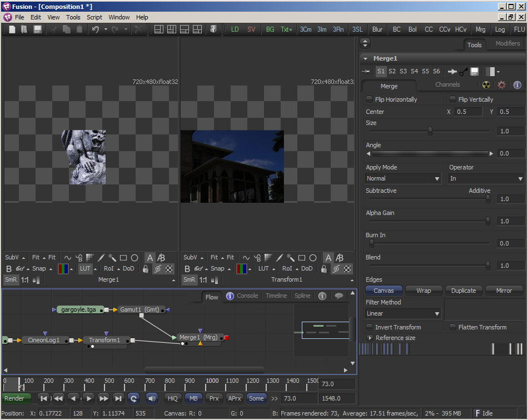
Task: Enable Flip Horizontally in Merge1 controls
Action: [369, 99]
